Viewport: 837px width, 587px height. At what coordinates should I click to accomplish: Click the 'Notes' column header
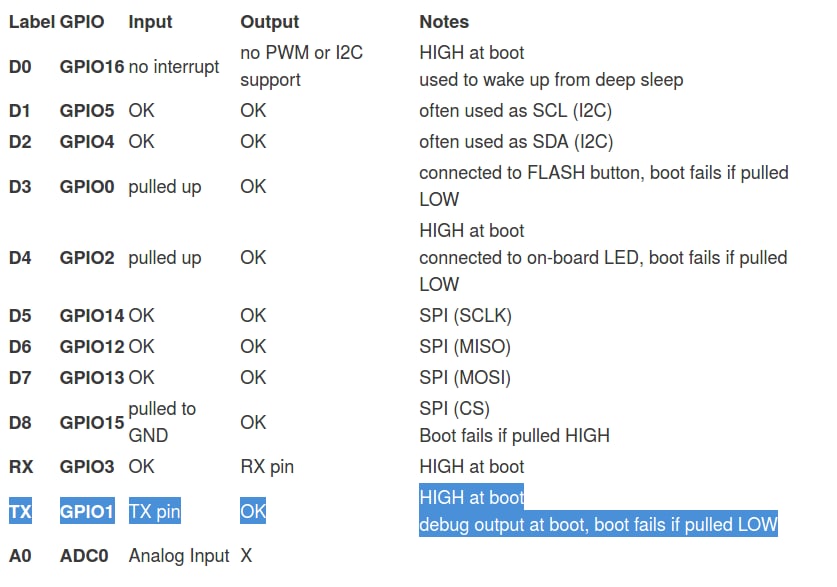coord(444,21)
